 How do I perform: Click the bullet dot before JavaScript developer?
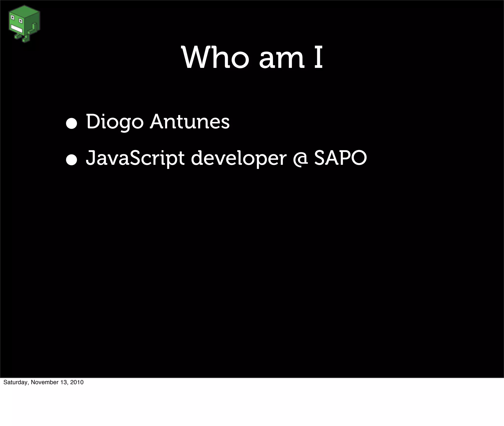click(72, 160)
